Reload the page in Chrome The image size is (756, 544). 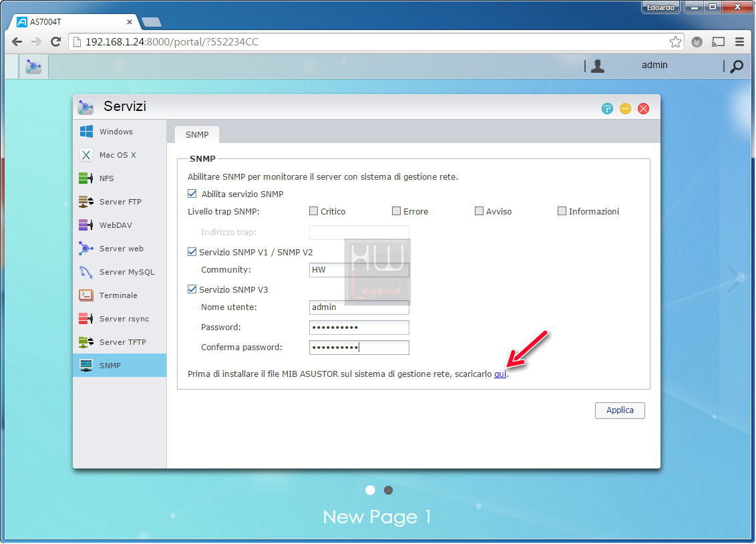[x=56, y=42]
